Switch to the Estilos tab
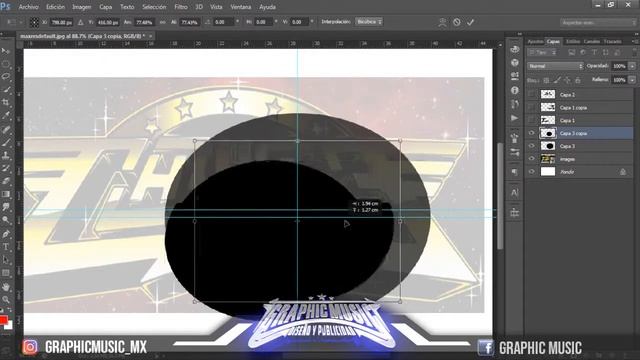The width and height of the screenshot is (640, 360). point(573,42)
